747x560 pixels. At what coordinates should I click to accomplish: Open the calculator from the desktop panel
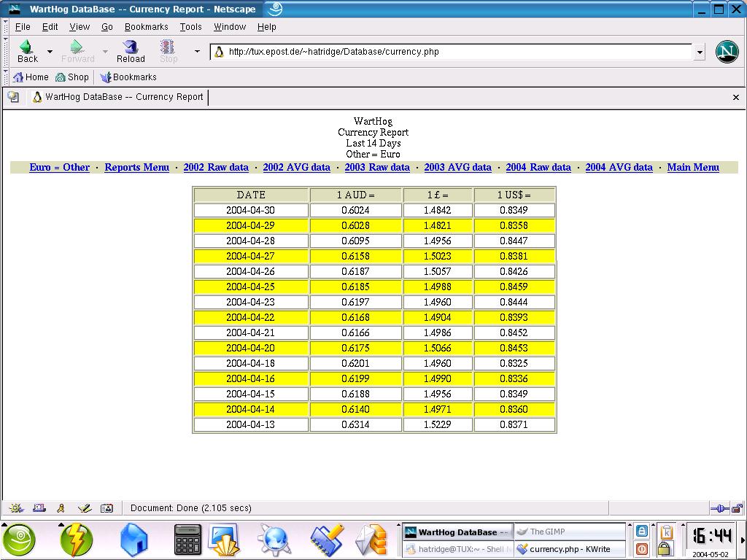pyautogui.click(x=187, y=541)
